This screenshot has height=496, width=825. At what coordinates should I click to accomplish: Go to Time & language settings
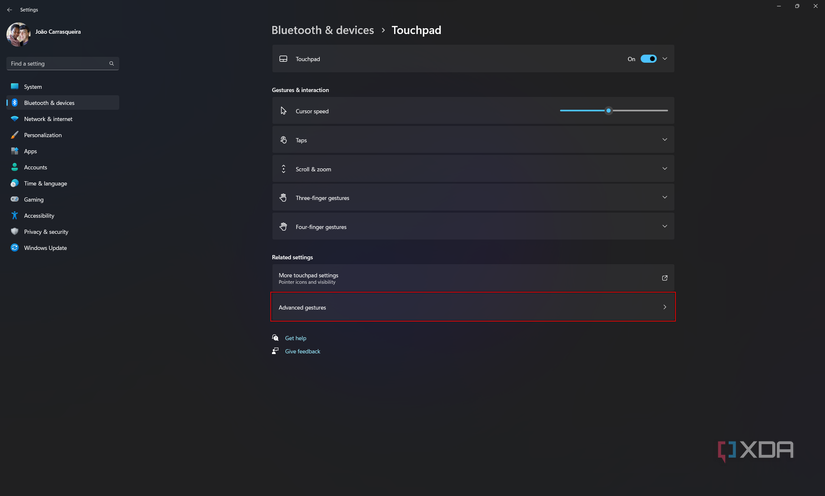point(45,183)
